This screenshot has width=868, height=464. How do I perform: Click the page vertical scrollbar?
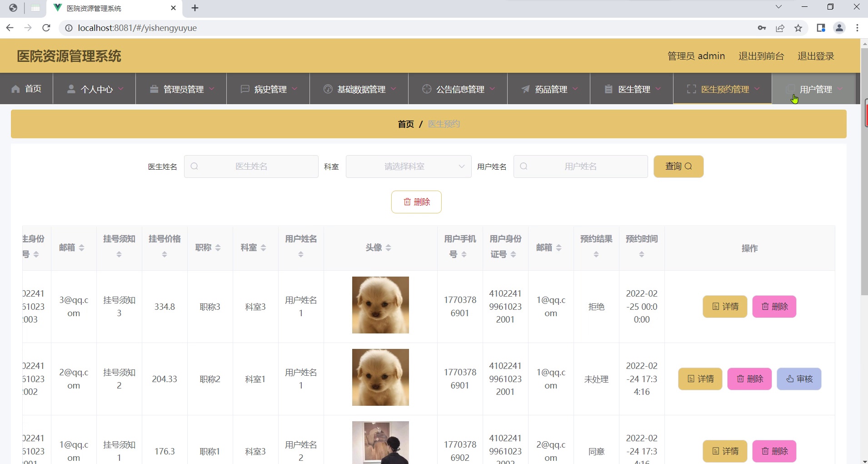click(x=864, y=173)
